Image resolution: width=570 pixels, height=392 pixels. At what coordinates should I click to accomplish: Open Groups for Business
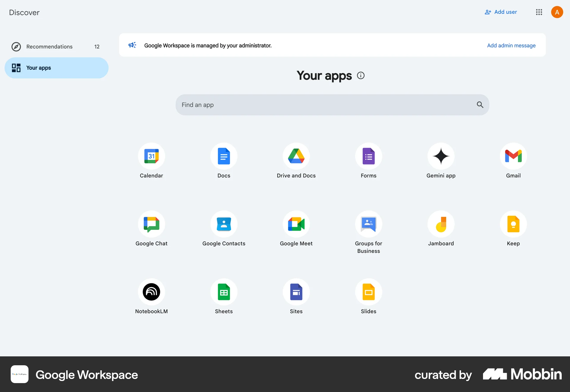point(368,224)
